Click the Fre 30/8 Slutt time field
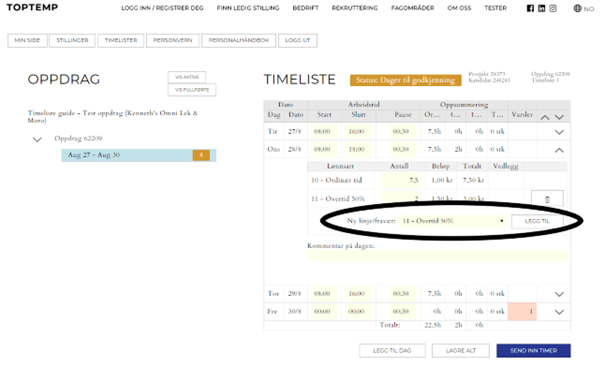The width and height of the screenshot is (605, 381). pos(358,312)
